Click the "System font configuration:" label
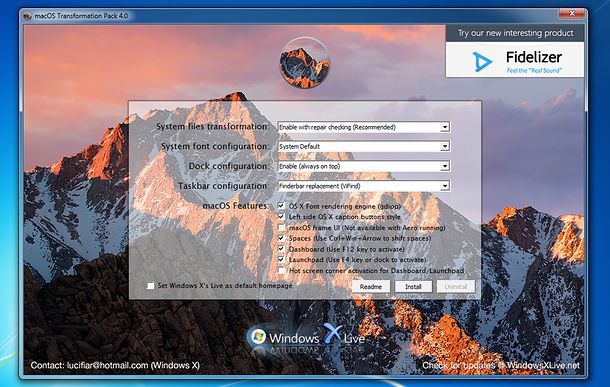Screen dimensions: 610x387 [x=215, y=147]
